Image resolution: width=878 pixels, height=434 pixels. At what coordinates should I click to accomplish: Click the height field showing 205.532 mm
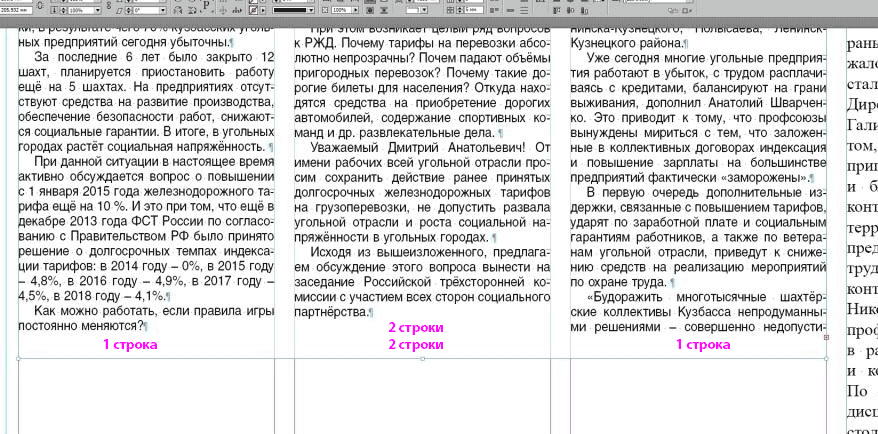pyautogui.click(x=16, y=10)
